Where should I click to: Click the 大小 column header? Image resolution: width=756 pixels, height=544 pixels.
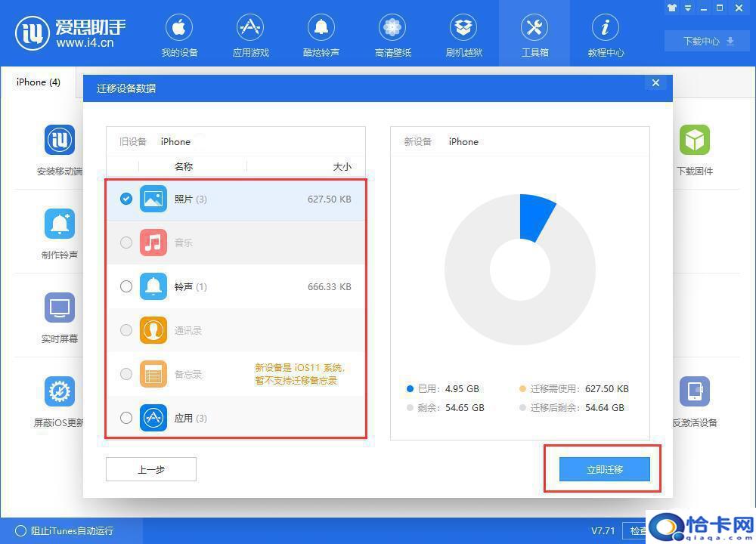coord(342,166)
